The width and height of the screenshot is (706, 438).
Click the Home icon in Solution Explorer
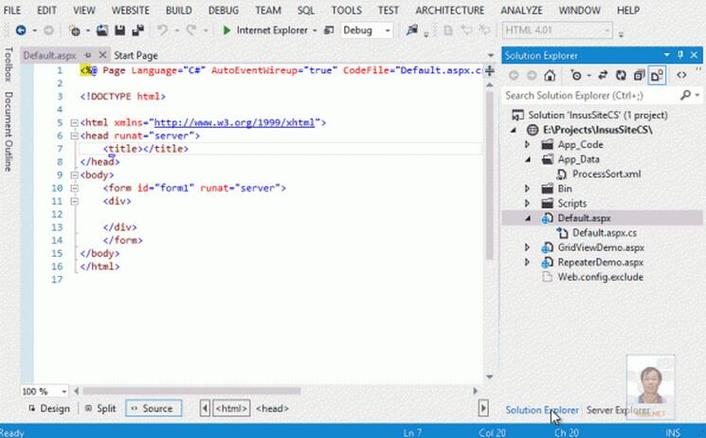click(550, 75)
